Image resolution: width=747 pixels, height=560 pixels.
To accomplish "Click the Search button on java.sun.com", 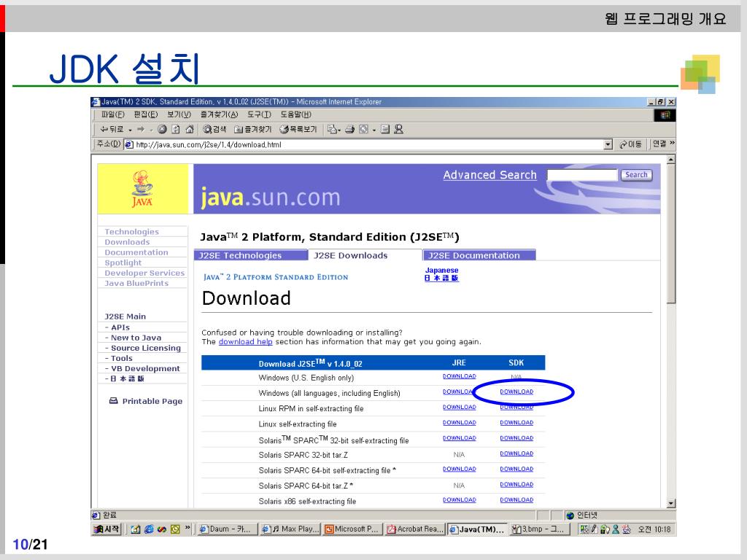I will 636,175.
